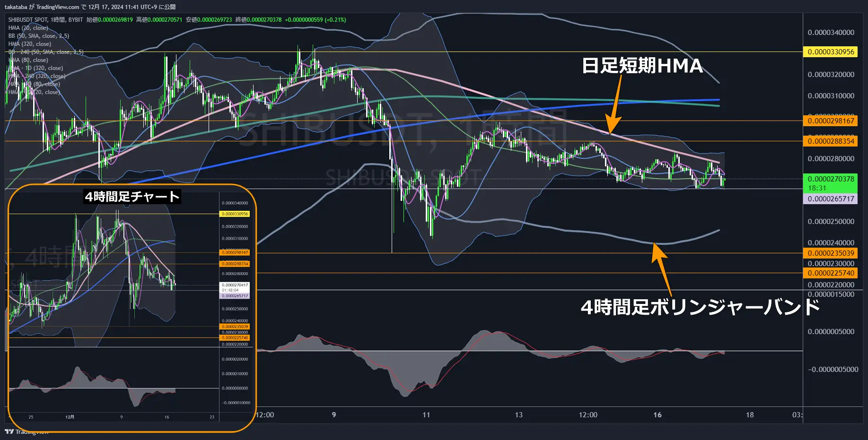Select the 0.0000265717 price label on main axis

coord(831,199)
